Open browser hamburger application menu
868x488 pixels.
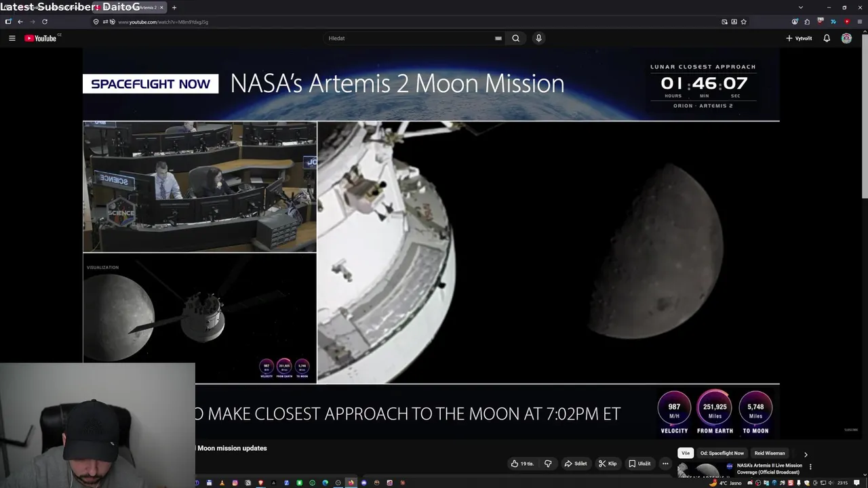click(859, 22)
